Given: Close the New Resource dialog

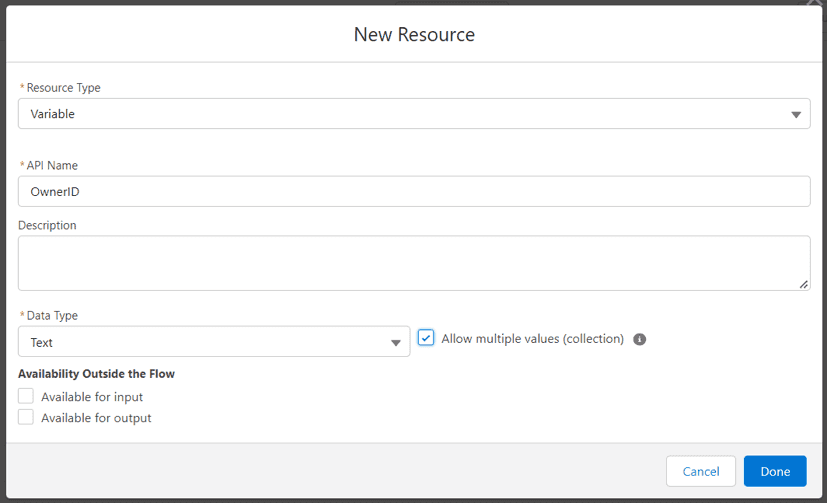Looking at the screenshot, I should pyautogui.click(x=816, y=3).
